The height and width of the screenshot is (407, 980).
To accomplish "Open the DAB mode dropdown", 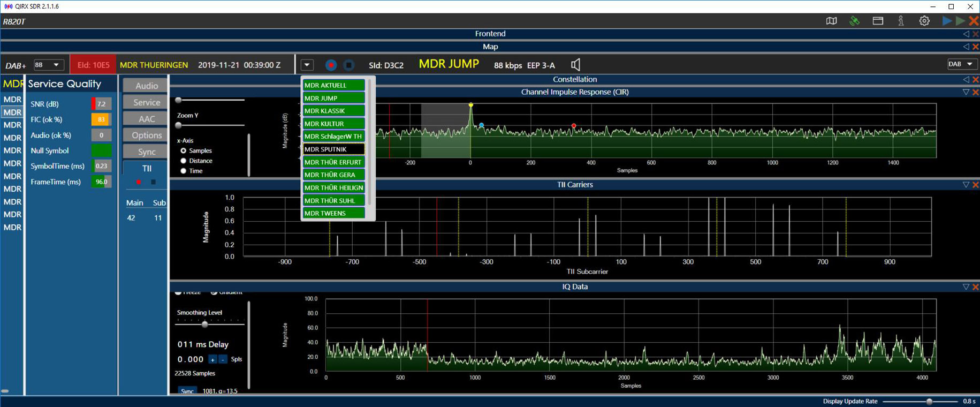I will (961, 64).
